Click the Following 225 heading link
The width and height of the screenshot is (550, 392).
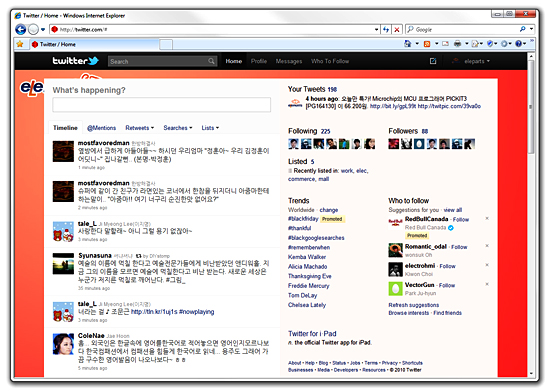[x=309, y=131]
